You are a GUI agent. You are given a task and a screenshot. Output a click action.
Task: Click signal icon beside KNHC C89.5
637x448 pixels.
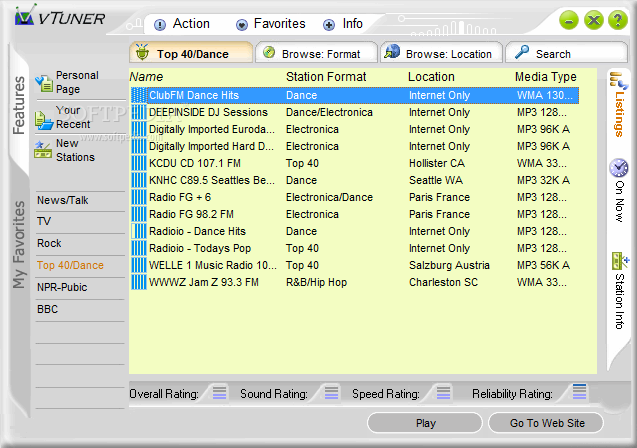point(139,180)
